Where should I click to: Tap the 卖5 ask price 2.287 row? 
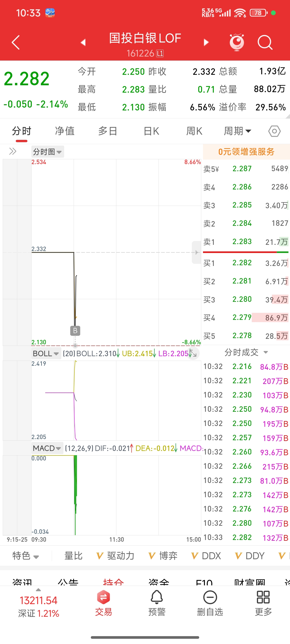246,169
